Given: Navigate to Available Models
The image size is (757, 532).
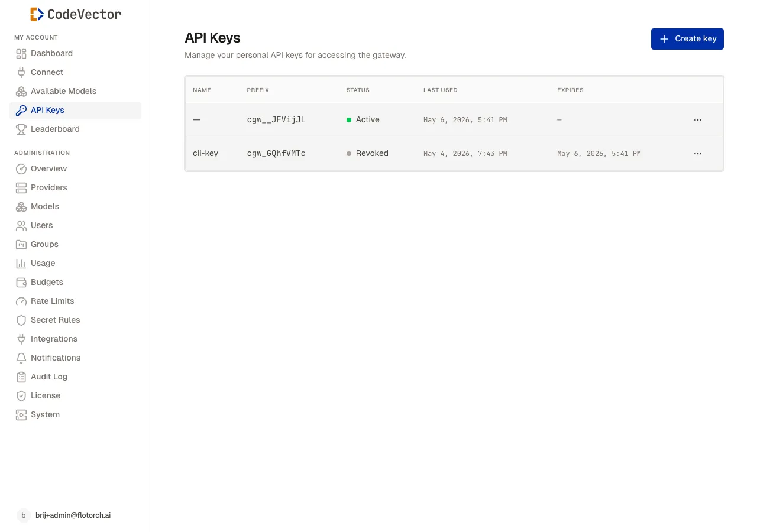Looking at the screenshot, I should (x=76, y=92).
